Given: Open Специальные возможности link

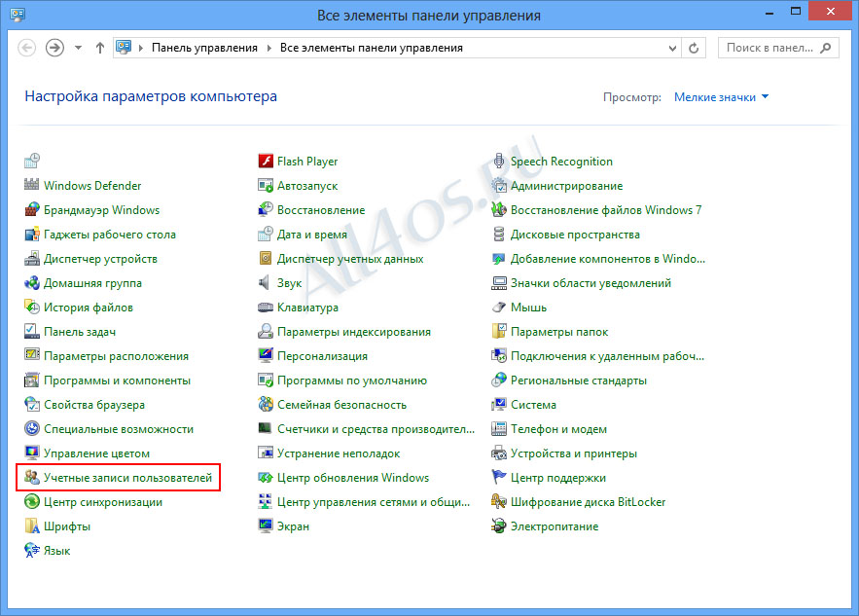Looking at the screenshot, I should point(119,429).
